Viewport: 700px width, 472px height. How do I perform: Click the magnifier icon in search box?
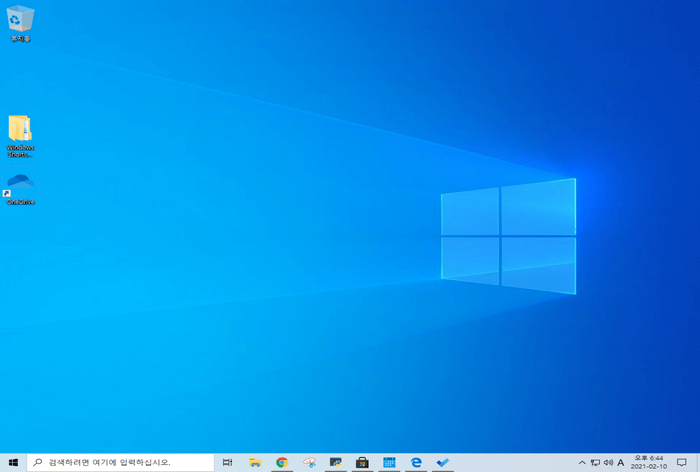click(x=38, y=463)
